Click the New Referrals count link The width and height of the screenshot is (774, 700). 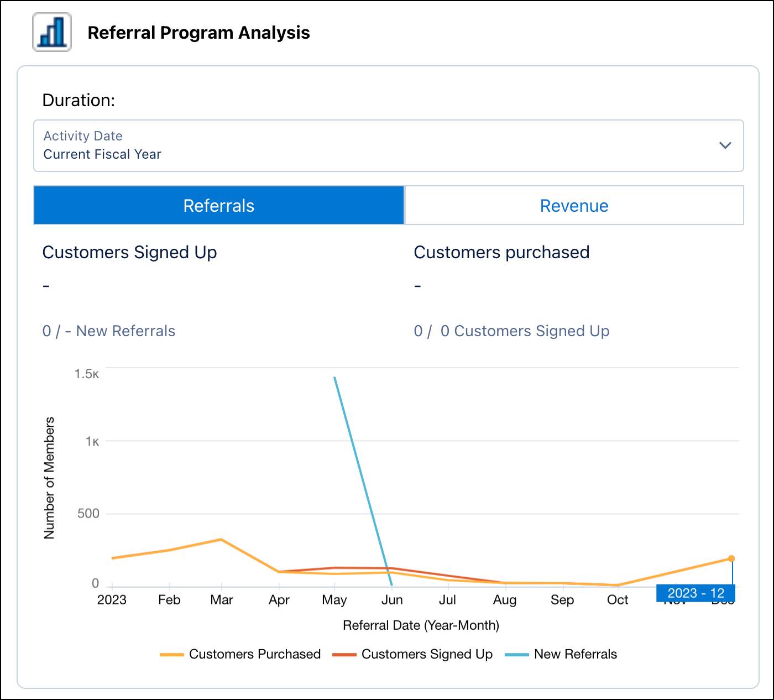coord(108,331)
